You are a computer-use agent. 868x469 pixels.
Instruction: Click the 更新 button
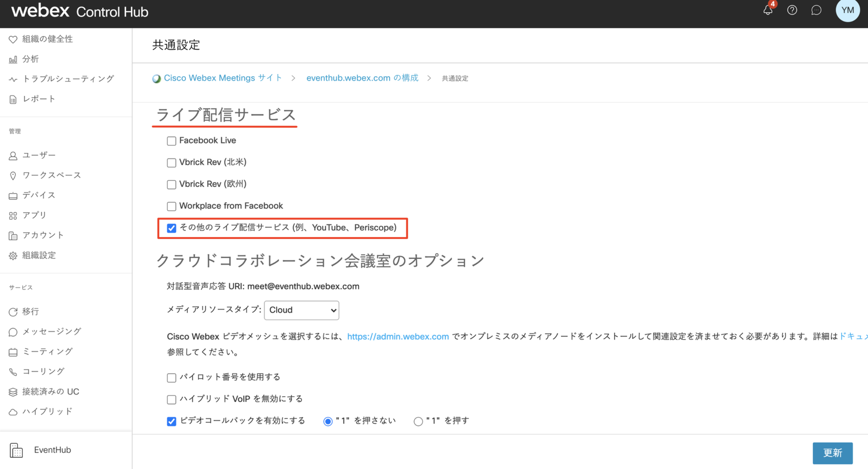832,453
